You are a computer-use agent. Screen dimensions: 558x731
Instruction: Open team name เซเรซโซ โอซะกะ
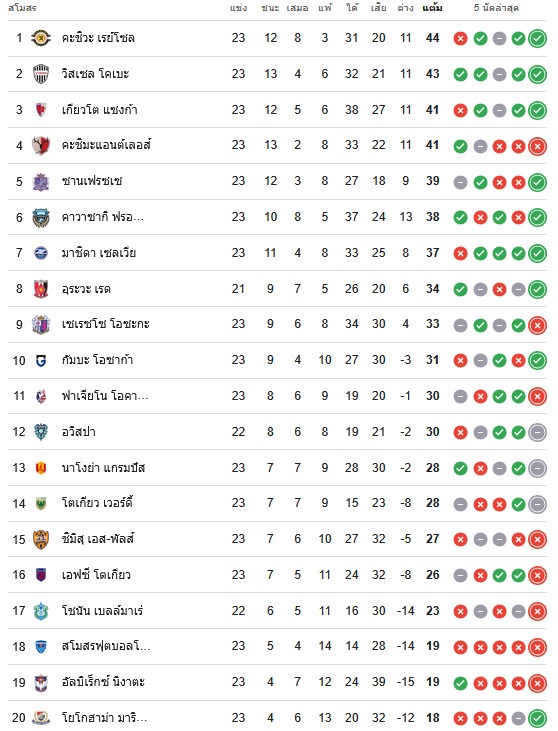coord(105,324)
